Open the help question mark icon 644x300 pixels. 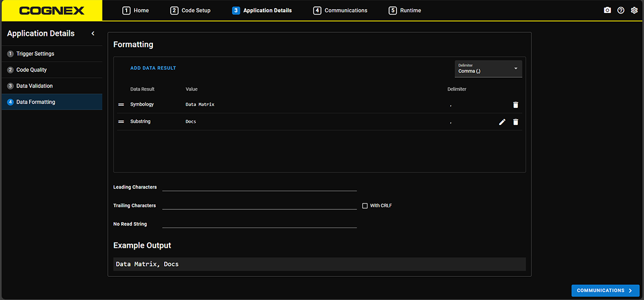click(620, 10)
